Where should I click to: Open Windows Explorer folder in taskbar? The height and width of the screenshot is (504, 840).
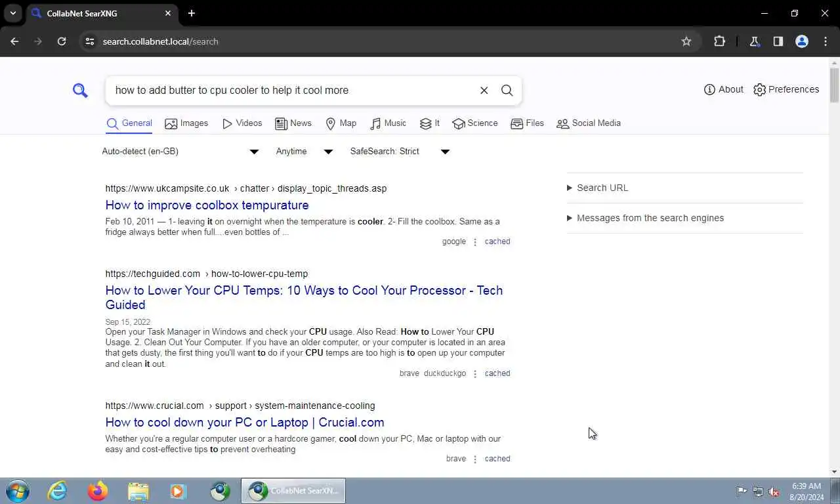[x=138, y=491]
